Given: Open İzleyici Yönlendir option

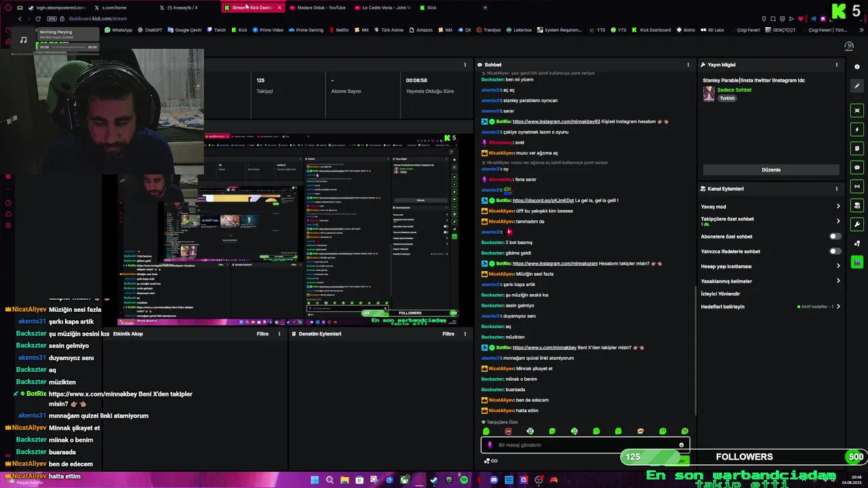Looking at the screenshot, I should click(720, 294).
